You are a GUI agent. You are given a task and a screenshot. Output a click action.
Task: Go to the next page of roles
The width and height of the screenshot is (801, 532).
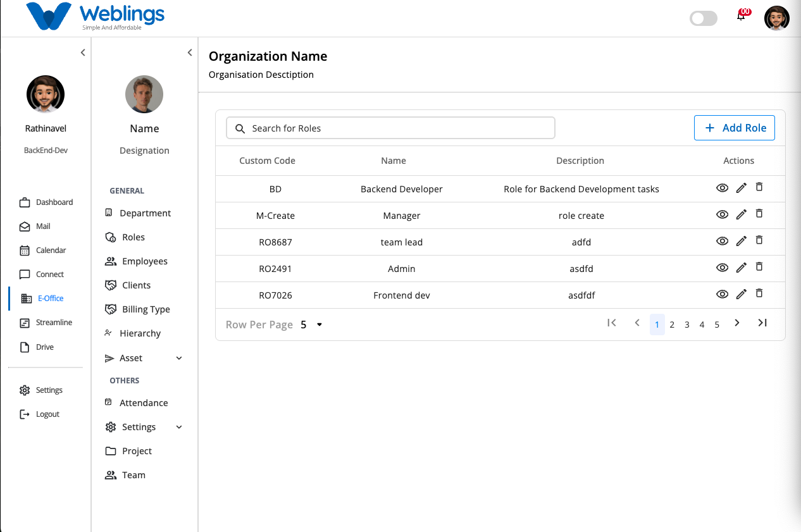[x=737, y=323]
